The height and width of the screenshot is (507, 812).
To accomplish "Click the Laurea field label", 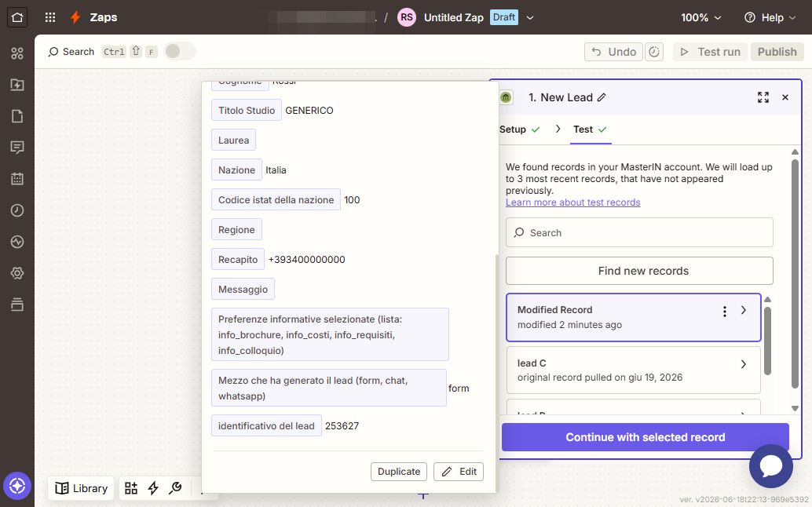I will click(x=233, y=140).
